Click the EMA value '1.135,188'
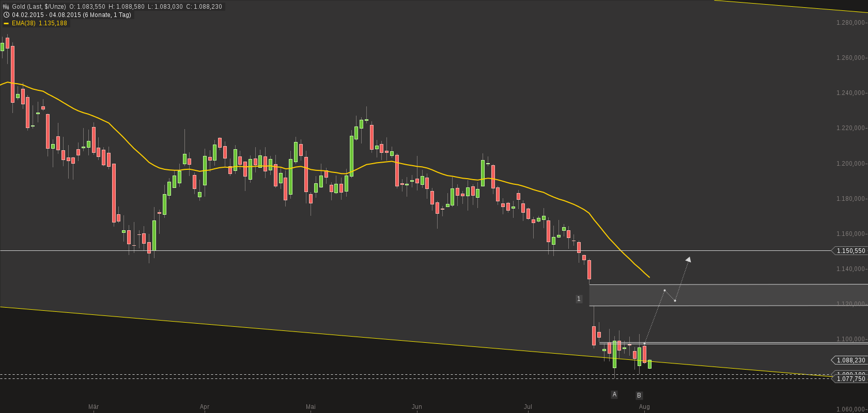868x413 pixels. pos(53,23)
